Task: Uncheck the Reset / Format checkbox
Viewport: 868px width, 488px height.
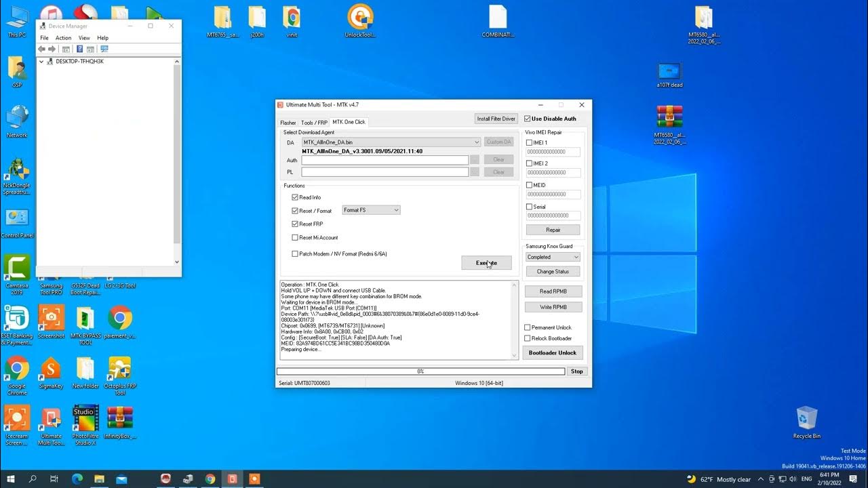Action: pos(295,211)
